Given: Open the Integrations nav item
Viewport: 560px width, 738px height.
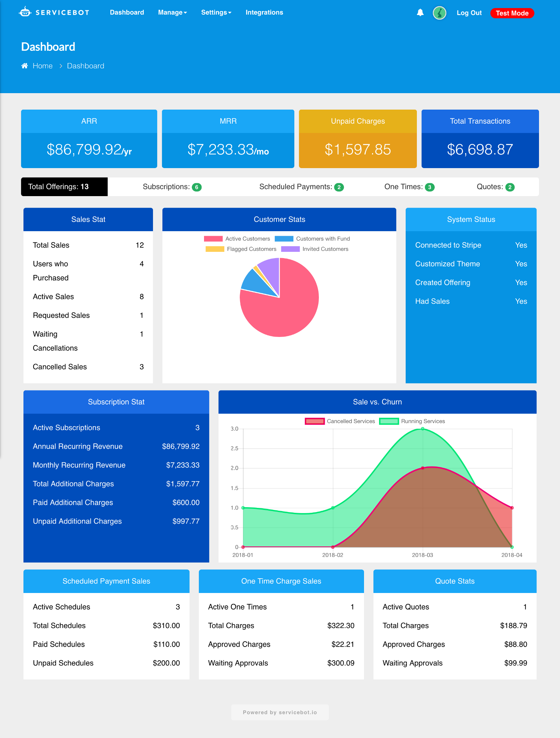Looking at the screenshot, I should click(264, 13).
